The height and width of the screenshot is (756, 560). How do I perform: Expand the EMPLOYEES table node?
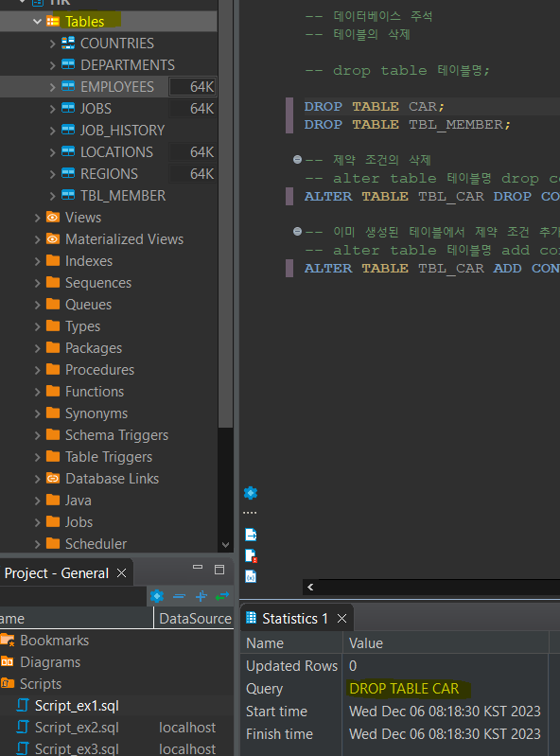coord(53,87)
